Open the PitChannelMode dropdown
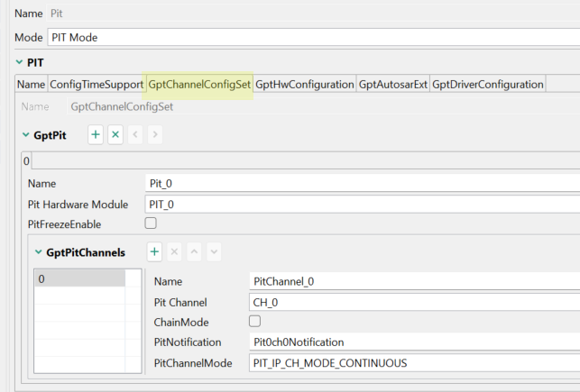This screenshot has width=580, height=392. (413, 363)
